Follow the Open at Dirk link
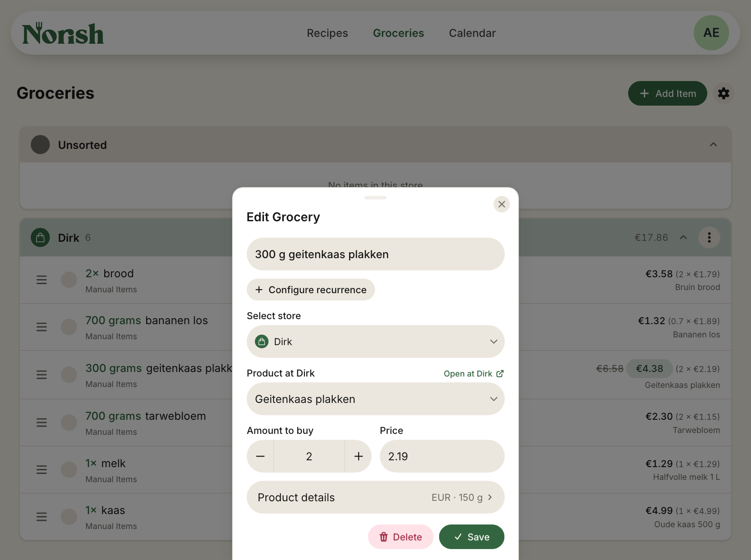 click(x=473, y=374)
